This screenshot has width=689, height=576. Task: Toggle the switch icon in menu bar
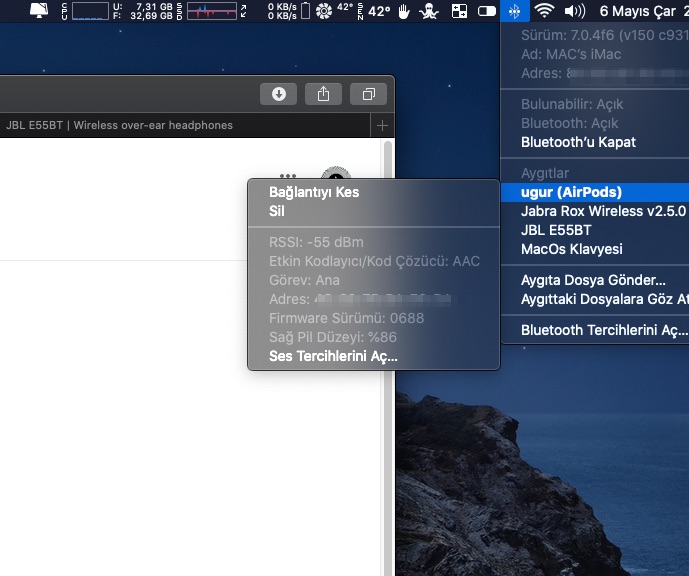pyautogui.click(x=485, y=12)
